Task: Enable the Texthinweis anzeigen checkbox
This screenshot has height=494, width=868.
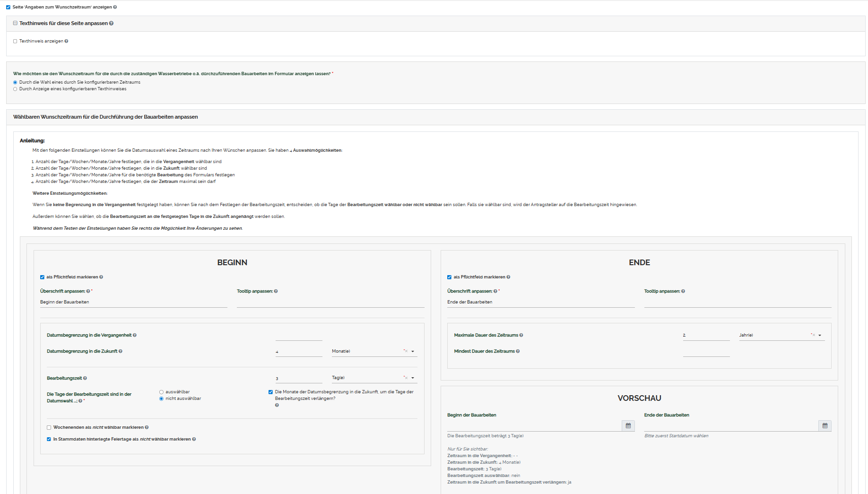Action: [x=15, y=41]
